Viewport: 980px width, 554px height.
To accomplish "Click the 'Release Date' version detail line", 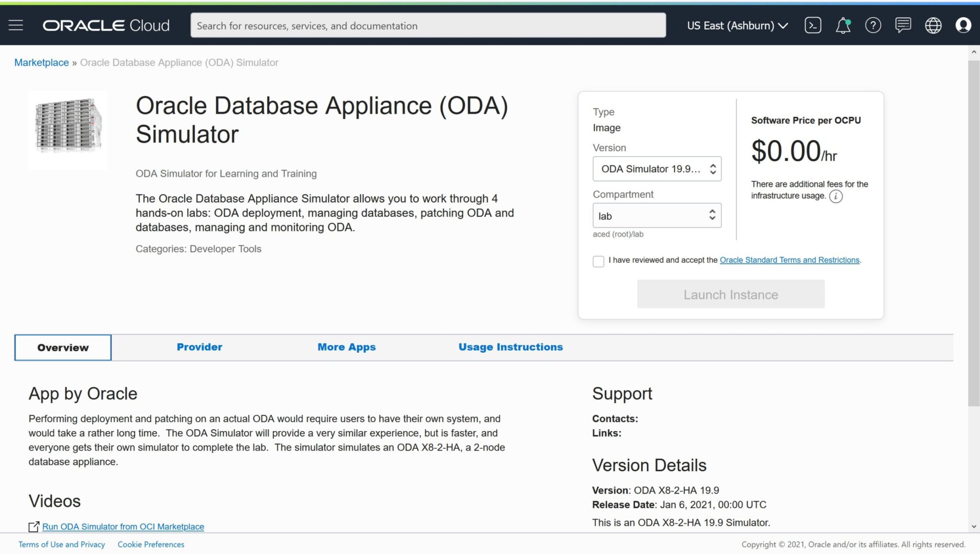I will [x=679, y=505].
